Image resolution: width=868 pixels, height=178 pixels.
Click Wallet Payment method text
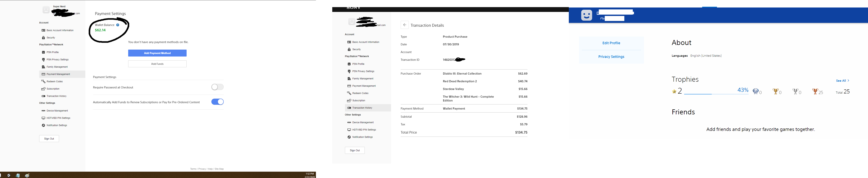(454, 109)
